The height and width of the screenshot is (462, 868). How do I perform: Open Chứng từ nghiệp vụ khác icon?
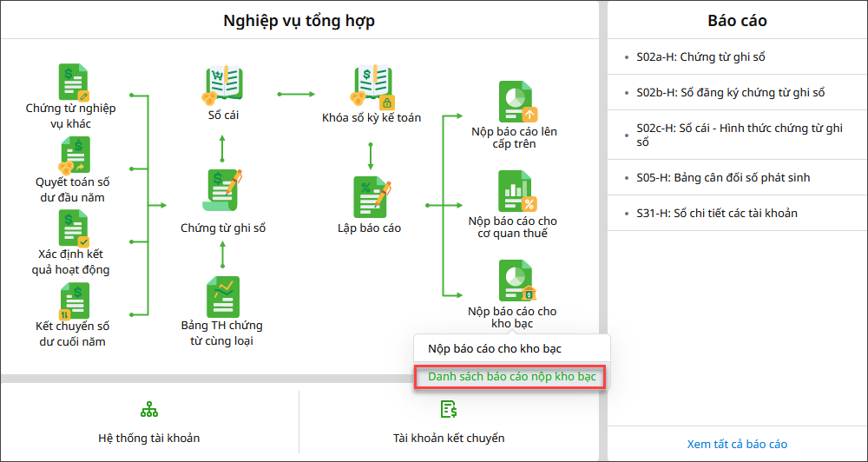[74, 82]
